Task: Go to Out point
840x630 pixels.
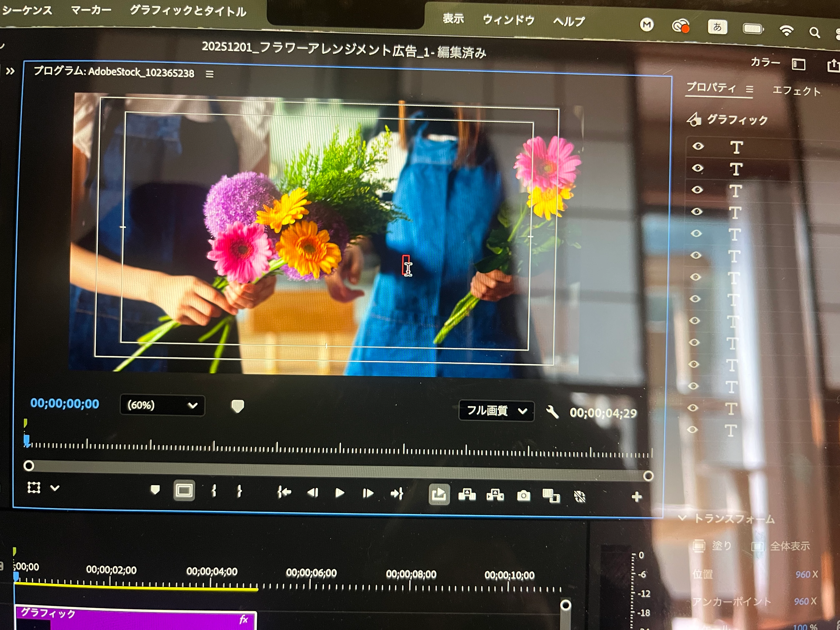Action: point(397,494)
